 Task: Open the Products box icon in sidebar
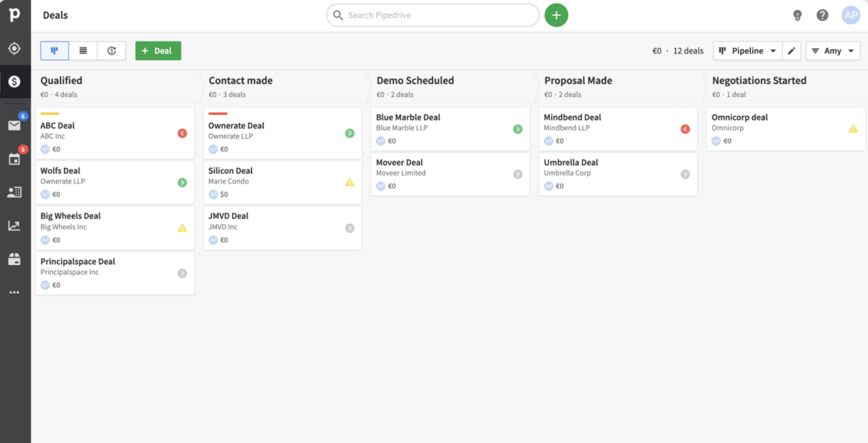click(x=15, y=259)
